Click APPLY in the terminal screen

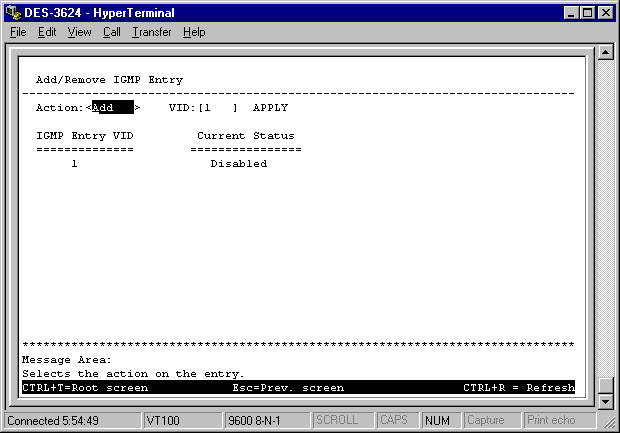(270, 108)
